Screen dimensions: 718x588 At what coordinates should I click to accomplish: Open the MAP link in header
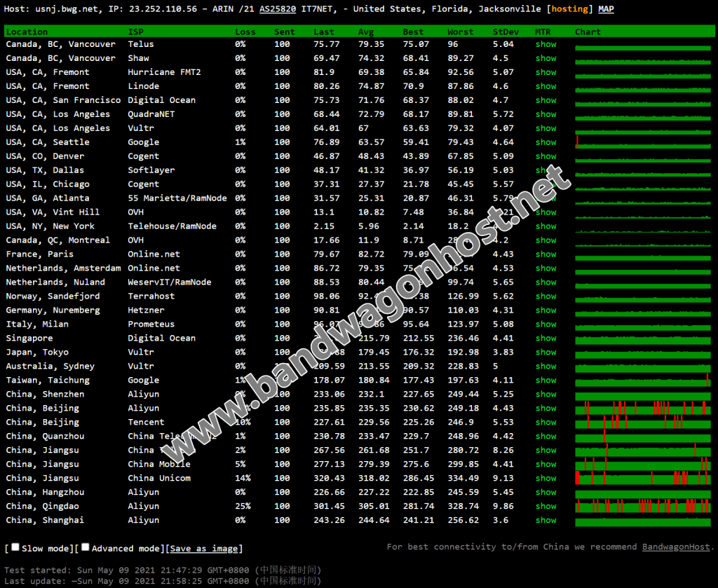[x=606, y=9]
